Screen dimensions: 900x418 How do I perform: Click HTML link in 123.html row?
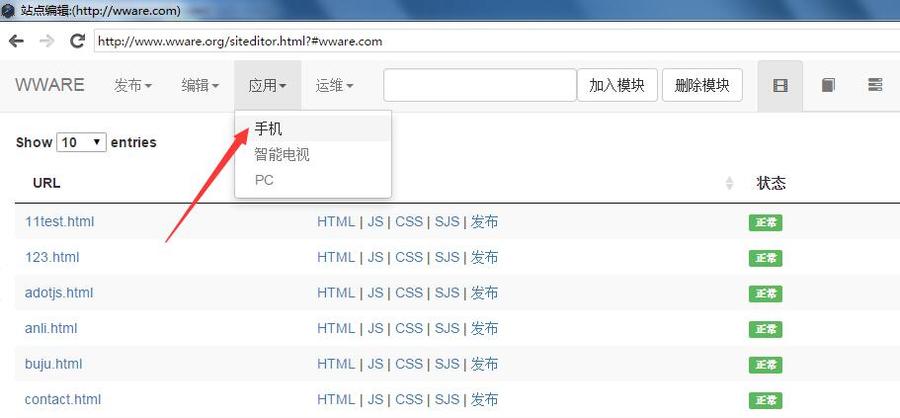pyautogui.click(x=336, y=257)
